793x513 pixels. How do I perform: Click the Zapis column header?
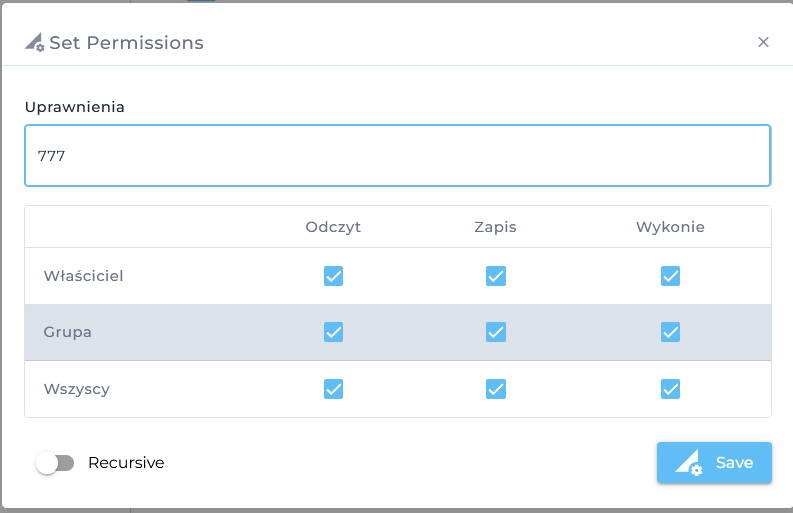(495, 227)
